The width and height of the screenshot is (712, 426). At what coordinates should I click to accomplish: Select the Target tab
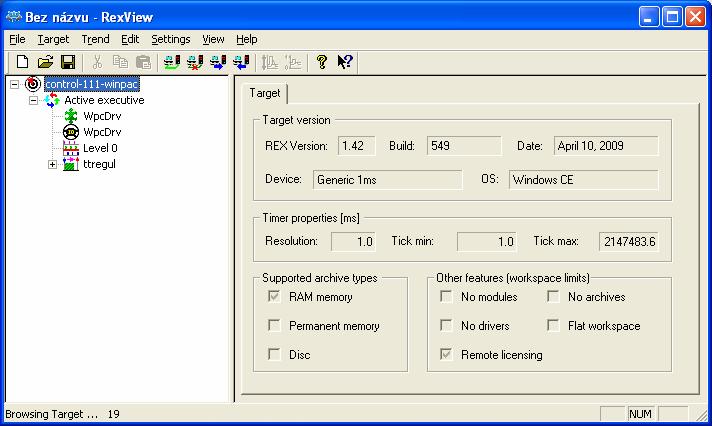[x=265, y=93]
